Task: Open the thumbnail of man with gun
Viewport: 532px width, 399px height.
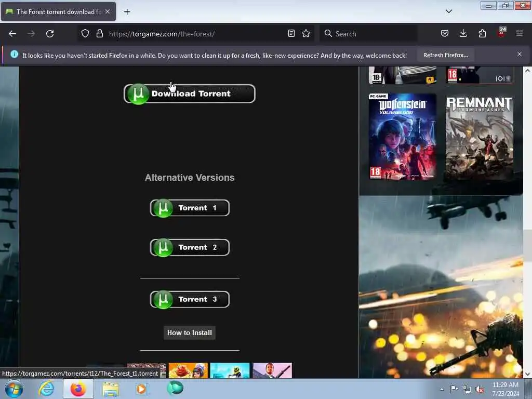Action: tap(272, 370)
